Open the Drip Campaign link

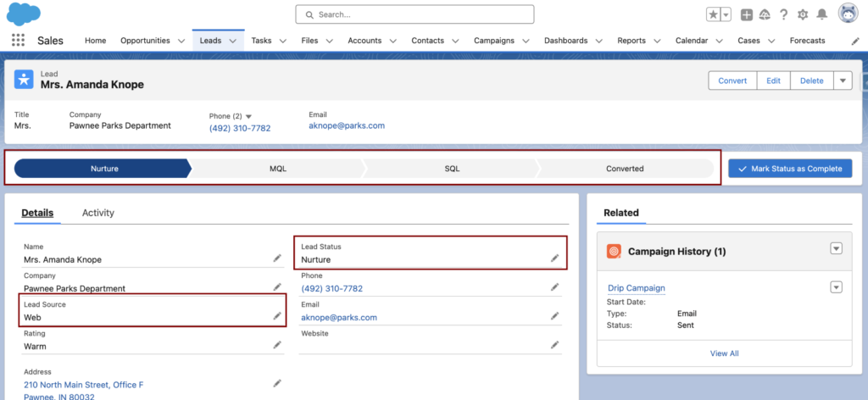[636, 287]
